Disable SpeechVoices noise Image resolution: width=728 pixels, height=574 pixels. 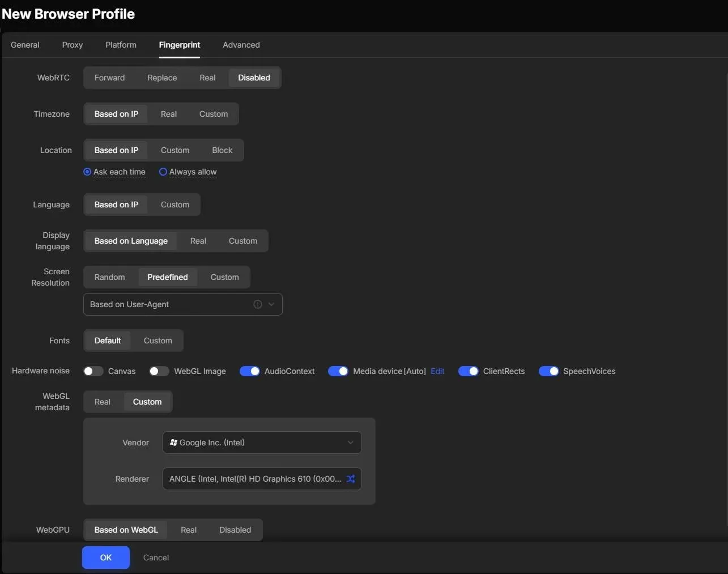click(549, 371)
